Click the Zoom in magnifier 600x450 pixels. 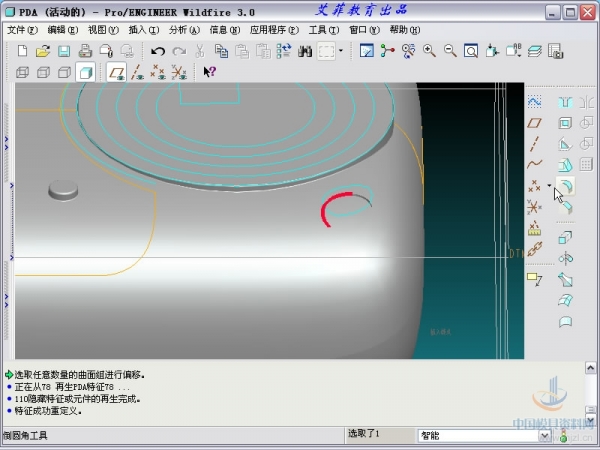pos(429,51)
